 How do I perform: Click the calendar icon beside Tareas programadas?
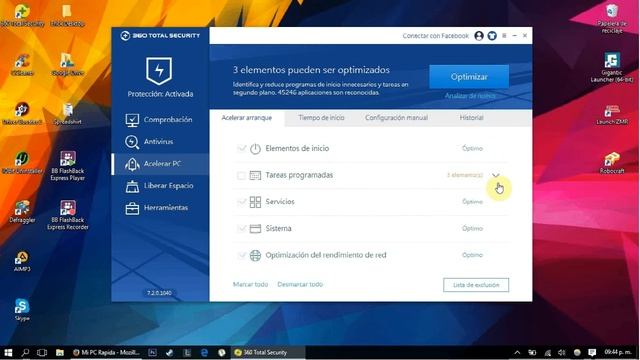point(255,175)
